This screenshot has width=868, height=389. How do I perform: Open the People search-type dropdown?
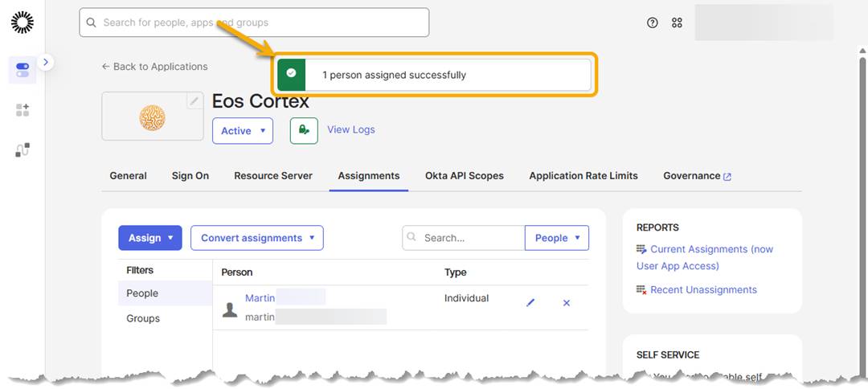point(557,238)
